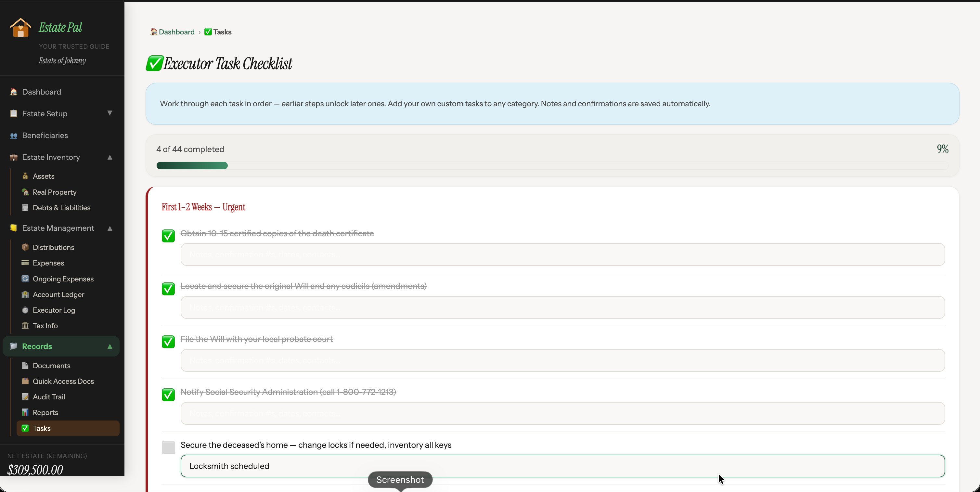Screen dimensions: 980x492
Task: Click the Estate Setup clipboard icon
Action: (14, 113)
